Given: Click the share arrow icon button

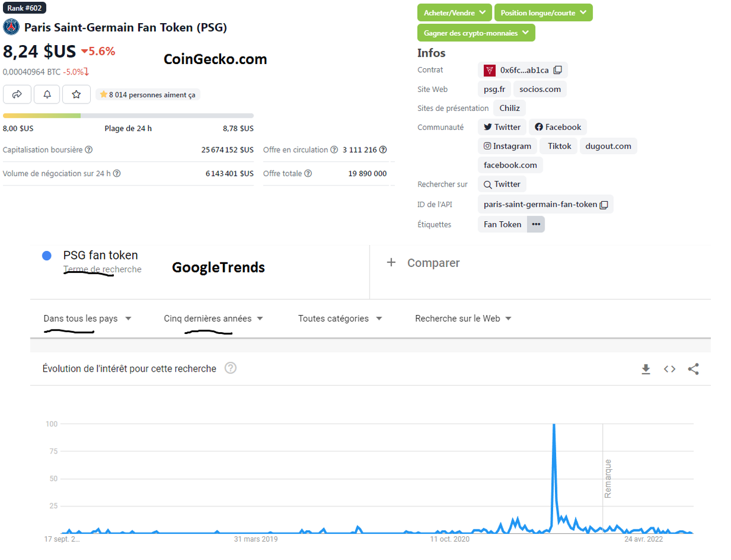Looking at the screenshot, I should [17, 94].
